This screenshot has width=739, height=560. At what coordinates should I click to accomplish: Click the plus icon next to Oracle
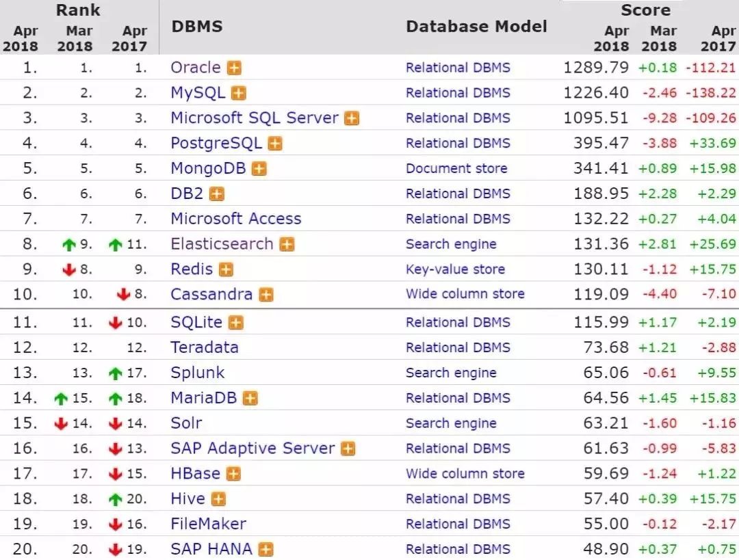[x=235, y=68]
